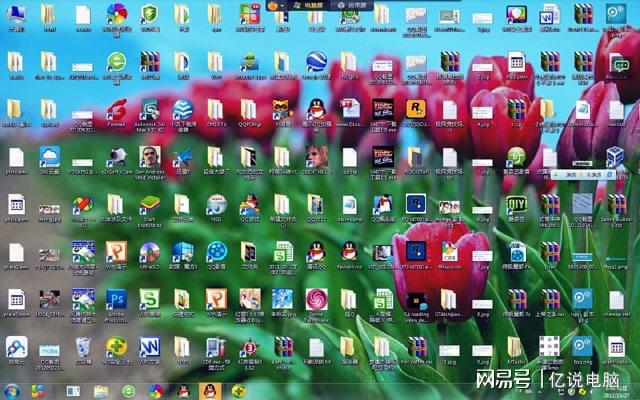
Task: Open the colored tiles shortcut with red badge
Action: (249, 14)
